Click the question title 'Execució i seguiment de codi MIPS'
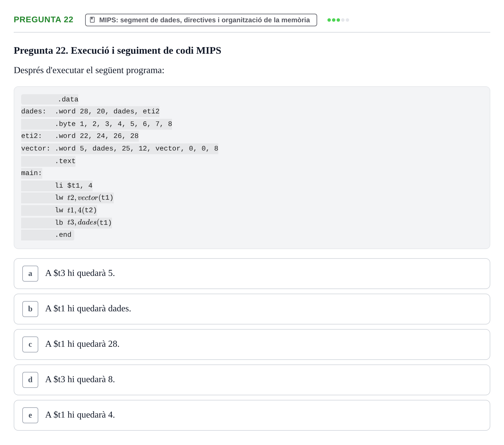This screenshot has width=504, height=445. click(x=146, y=51)
